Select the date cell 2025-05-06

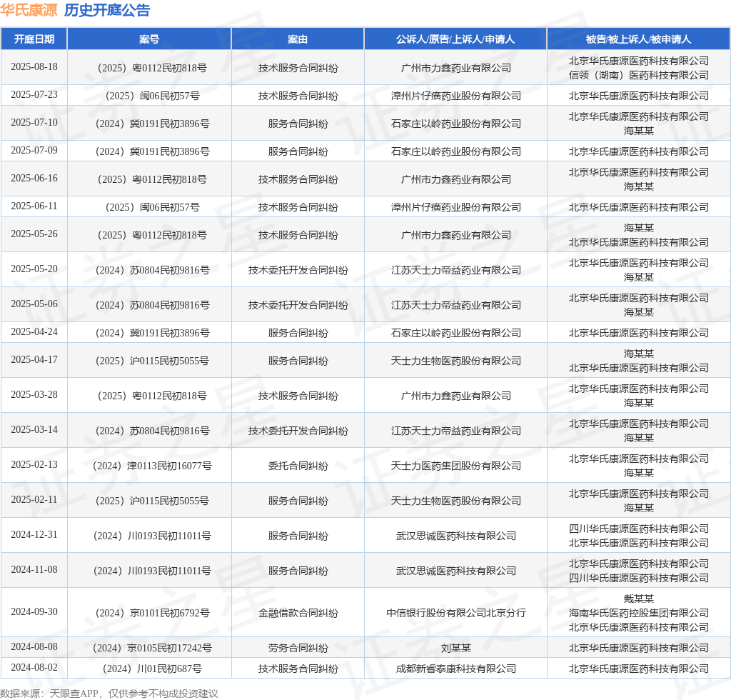[x=34, y=304]
